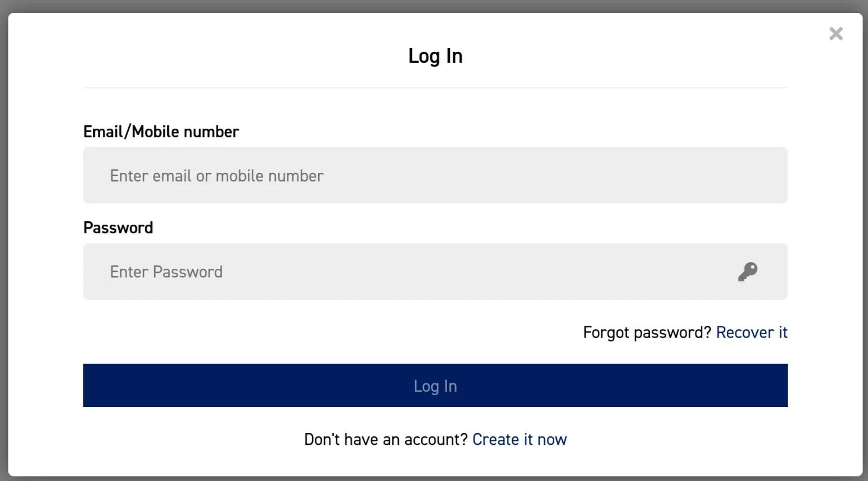Select the Enter Password placeholder text
868x481 pixels.
tap(166, 272)
